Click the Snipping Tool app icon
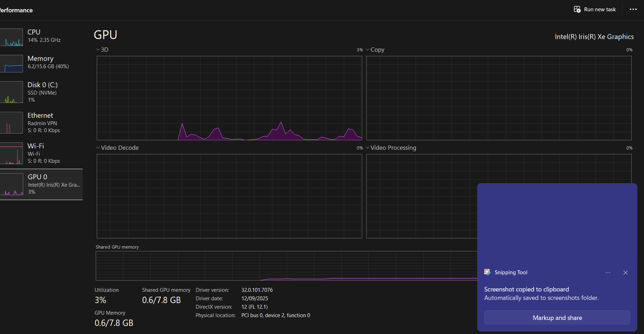Image resolution: width=644 pixels, height=334 pixels. (x=487, y=272)
